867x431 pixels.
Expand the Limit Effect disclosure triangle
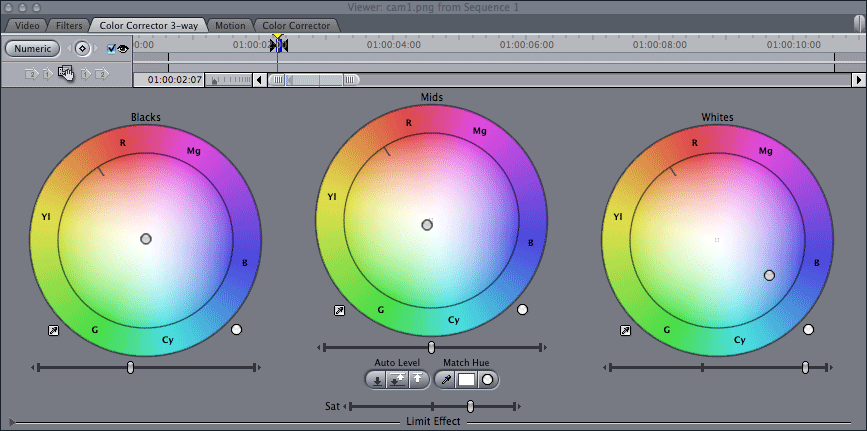13,422
